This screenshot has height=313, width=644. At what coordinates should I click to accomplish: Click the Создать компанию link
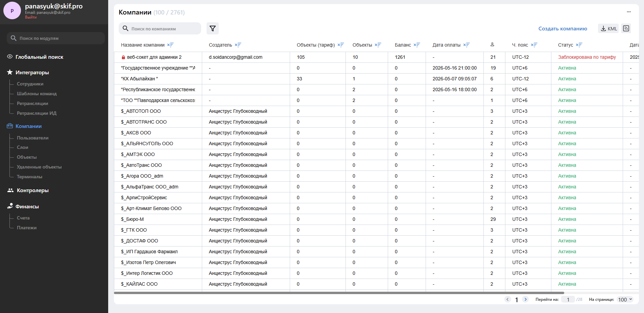coord(563,29)
